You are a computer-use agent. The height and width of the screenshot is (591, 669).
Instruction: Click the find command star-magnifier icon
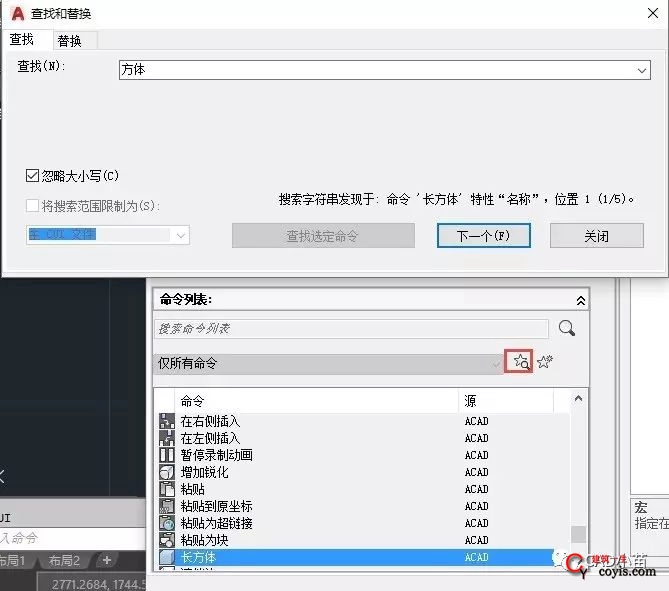click(521, 361)
